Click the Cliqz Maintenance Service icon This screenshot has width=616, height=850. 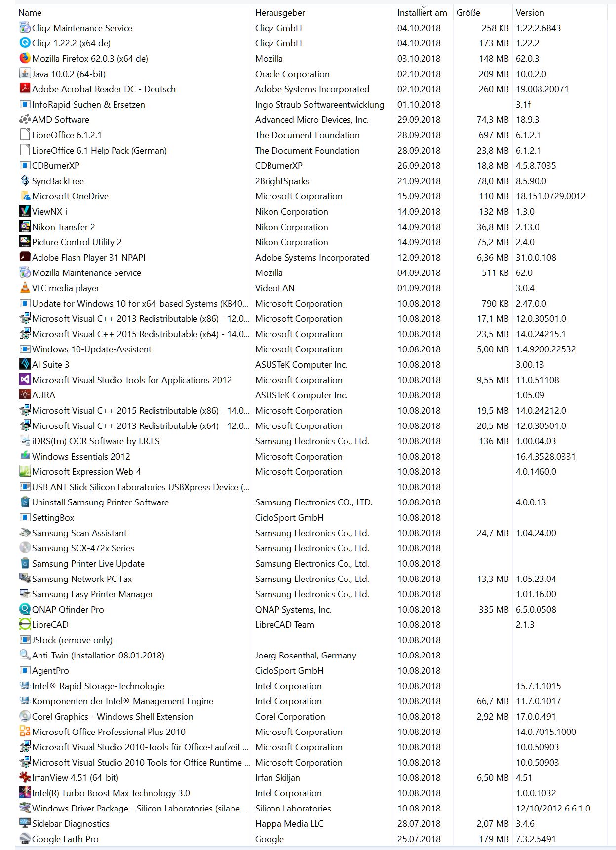[25, 28]
